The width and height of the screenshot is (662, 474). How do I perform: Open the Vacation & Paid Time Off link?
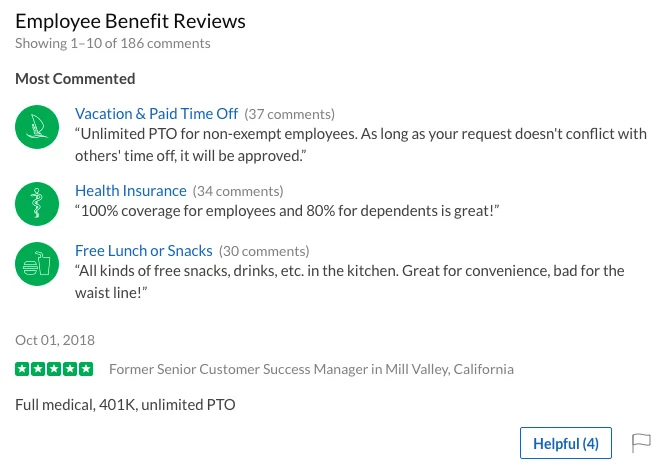157,114
